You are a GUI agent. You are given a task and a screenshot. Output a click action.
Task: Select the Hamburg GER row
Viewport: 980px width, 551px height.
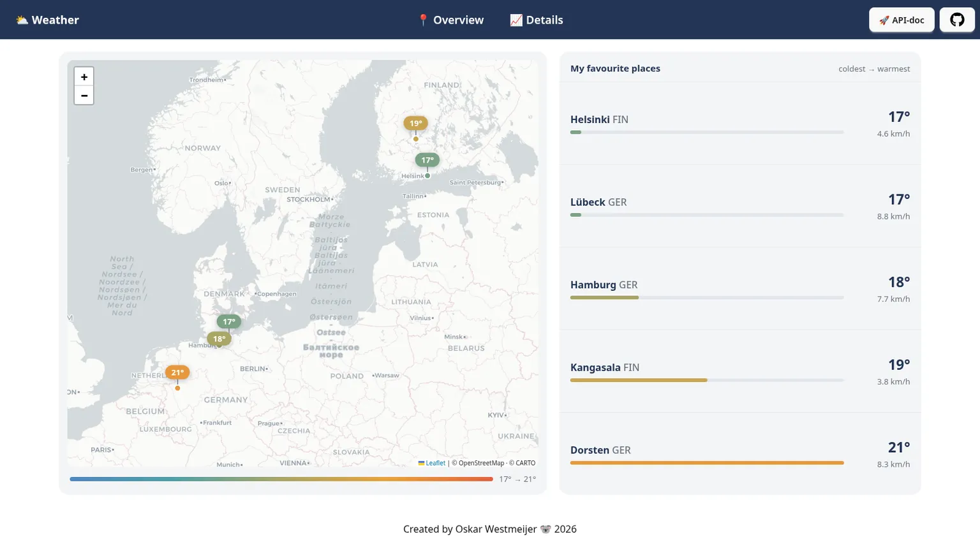(740, 289)
